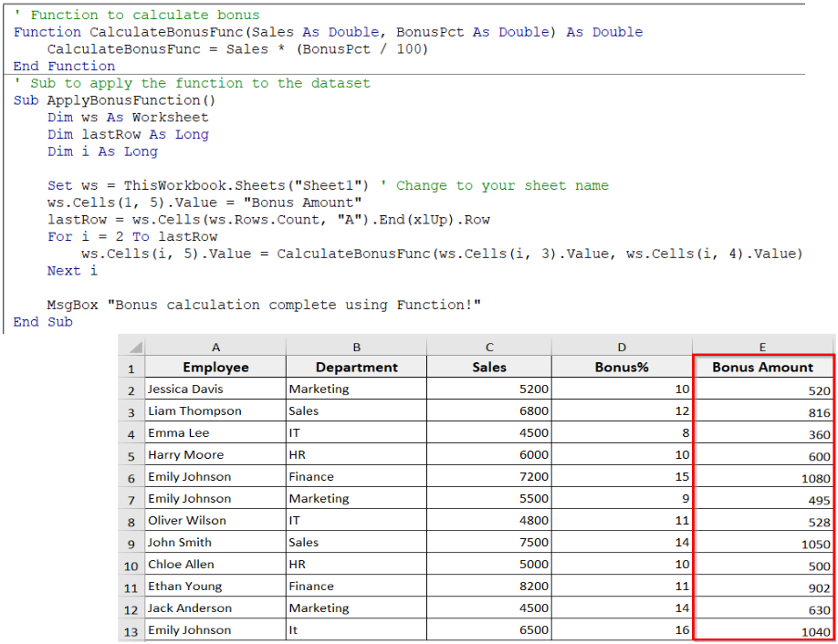Screen dimensions: 838x644
Task: Select row 1 header
Action: click(x=131, y=368)
